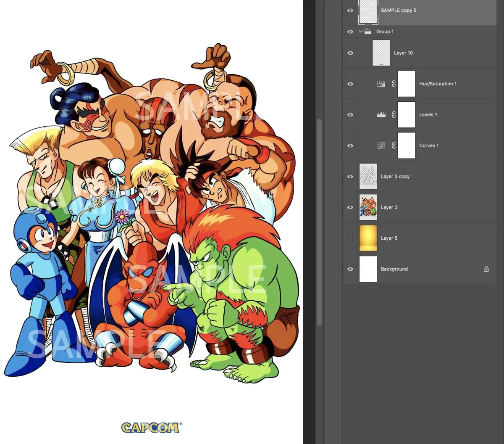Screen dimensions: 504x444
Task: Select the Levels 1 label
Action: click(428, 115)
